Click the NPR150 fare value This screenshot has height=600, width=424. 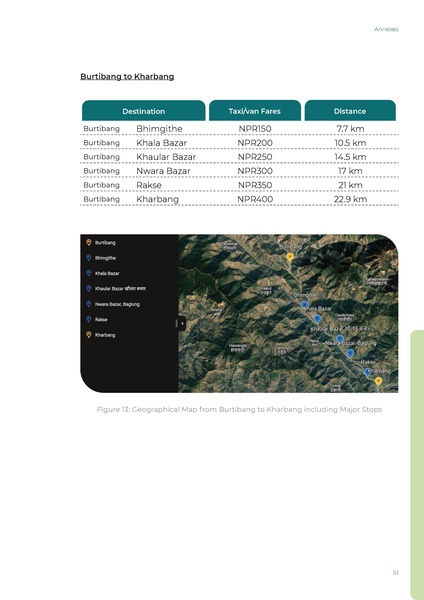pyautogui.click(x=255, y=129)
